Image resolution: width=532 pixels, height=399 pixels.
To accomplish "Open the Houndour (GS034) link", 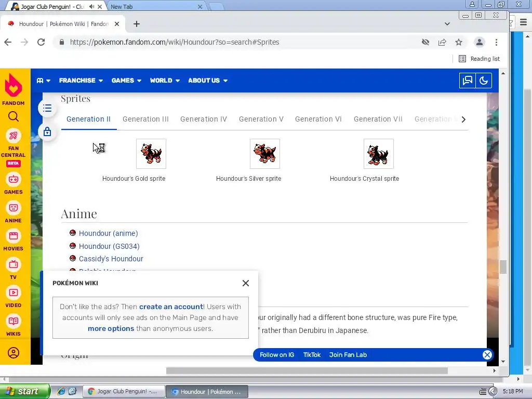I will pyautogui.click(x=109, y=246).
